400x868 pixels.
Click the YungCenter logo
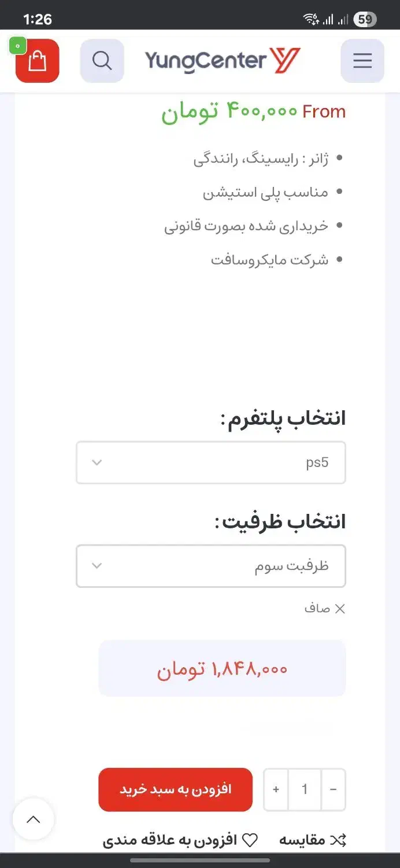click(x=223, y=61)
